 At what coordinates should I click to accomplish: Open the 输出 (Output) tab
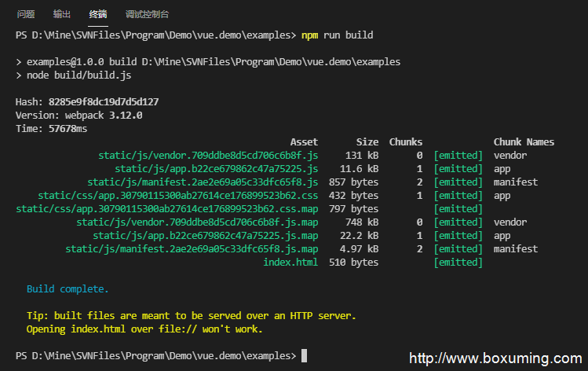[62, 14]
